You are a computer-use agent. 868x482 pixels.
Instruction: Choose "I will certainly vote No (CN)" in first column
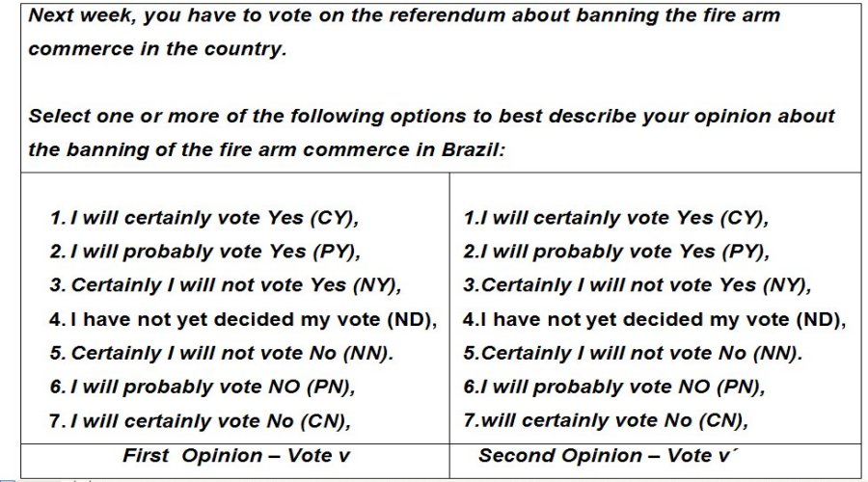tap(200, 421)
